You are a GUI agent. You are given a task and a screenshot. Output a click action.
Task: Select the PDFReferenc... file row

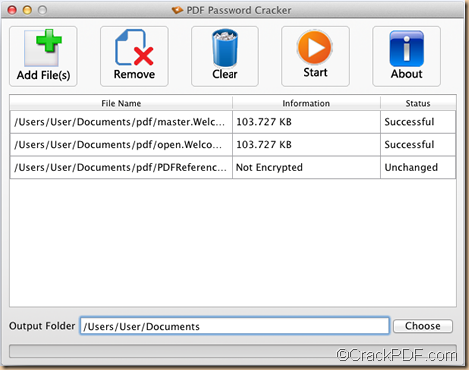pyautogui.click(x=233, y=167)
